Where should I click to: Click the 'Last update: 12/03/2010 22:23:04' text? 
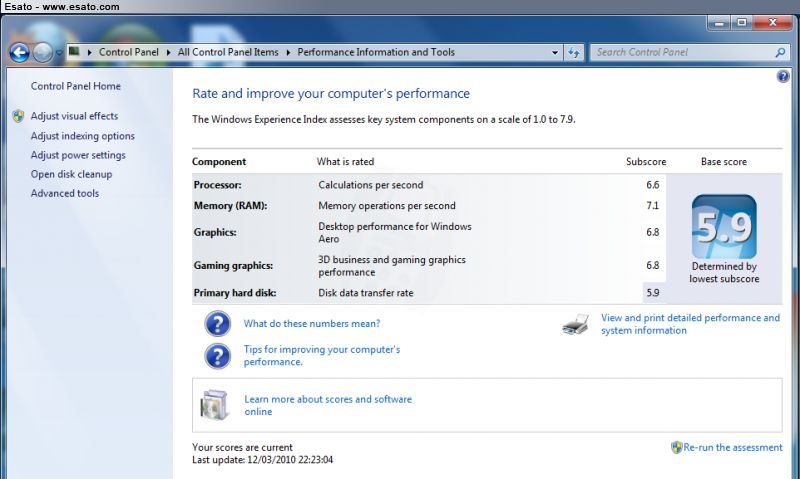point(262,460)
